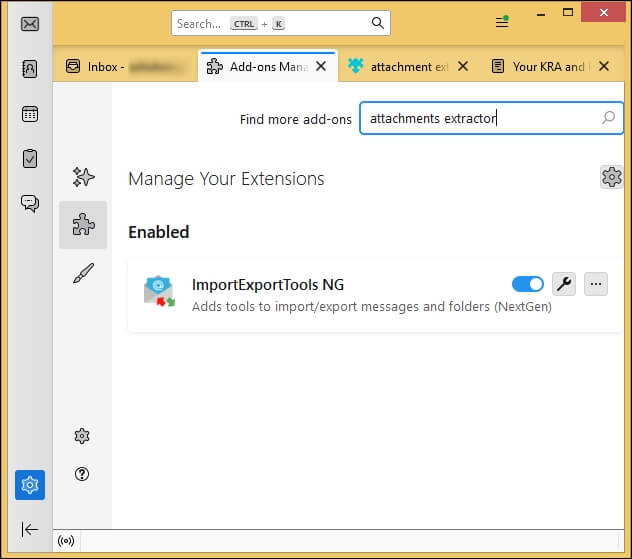Image resolution: width=632 pixels, height=559 pixels.
Task: Switch to the Your KRA tab
Action: click(x=550, y=66)
